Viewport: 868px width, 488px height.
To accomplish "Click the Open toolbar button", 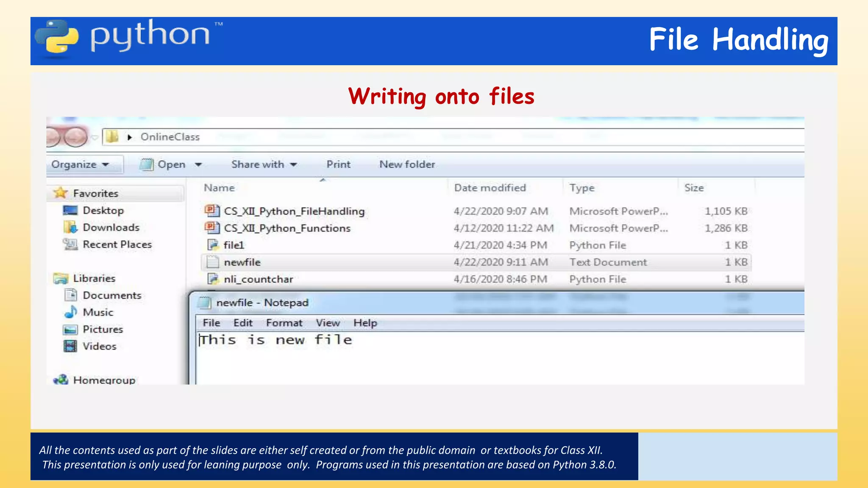I will coord(171,164).
